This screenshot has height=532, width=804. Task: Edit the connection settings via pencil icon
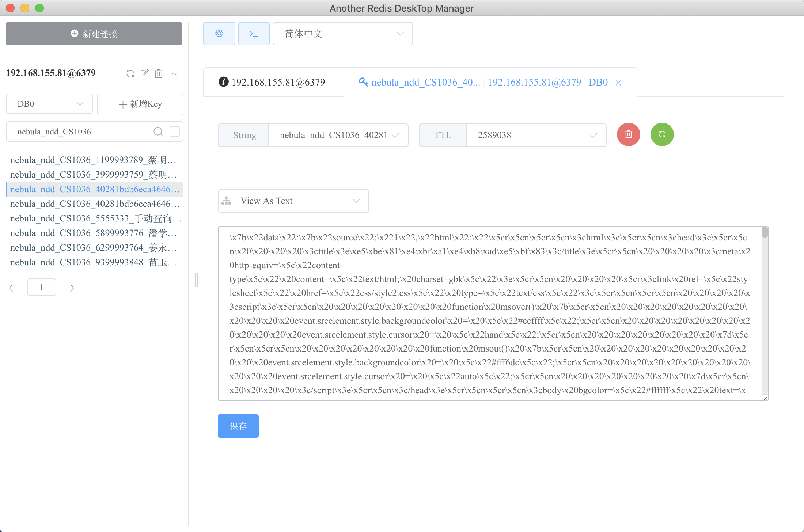click(144, 74)
